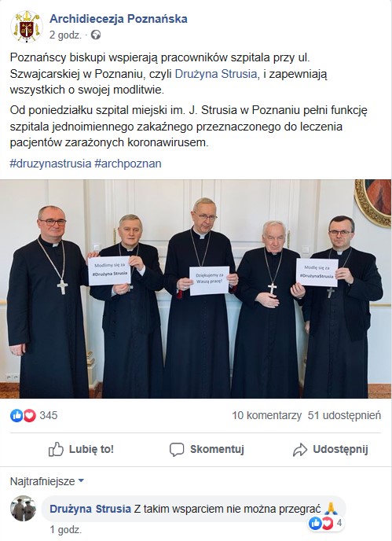Open the bishops group photo
Image resolution: width=392 pixels, height=541 pixels.
pyautogui.click(x=196, y=289)
